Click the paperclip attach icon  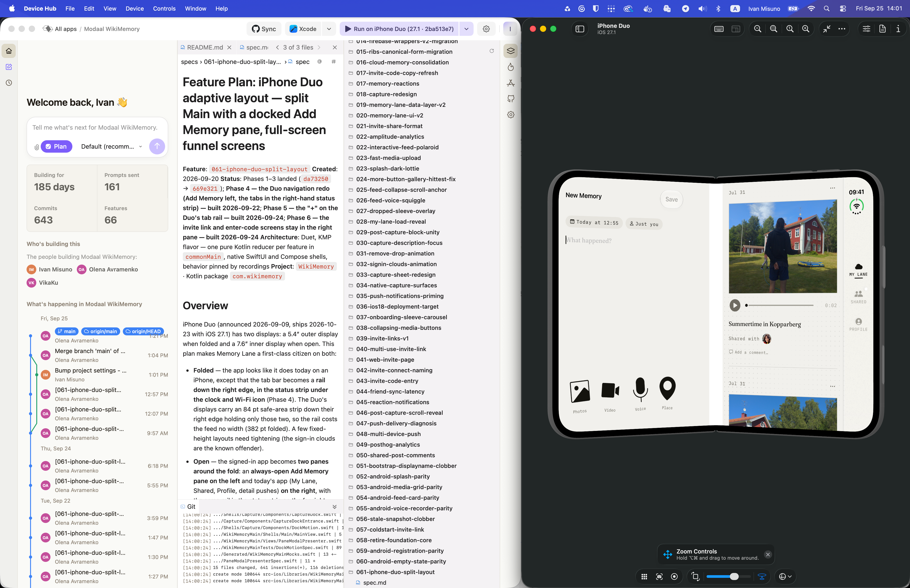37,147
